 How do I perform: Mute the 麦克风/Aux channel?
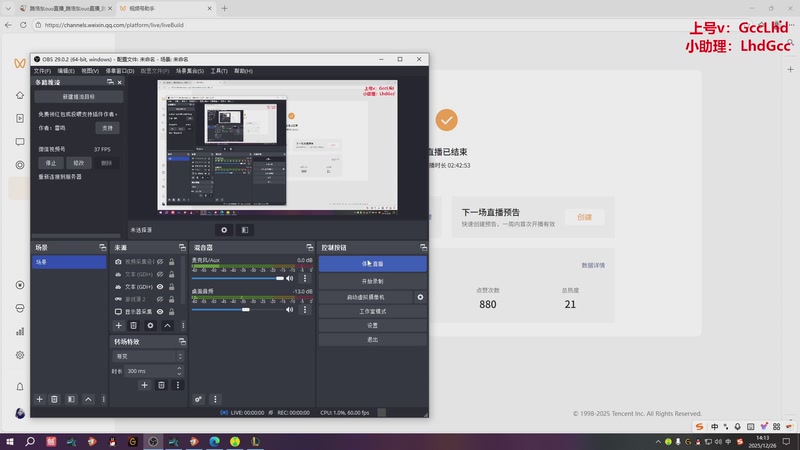(290, 278)
